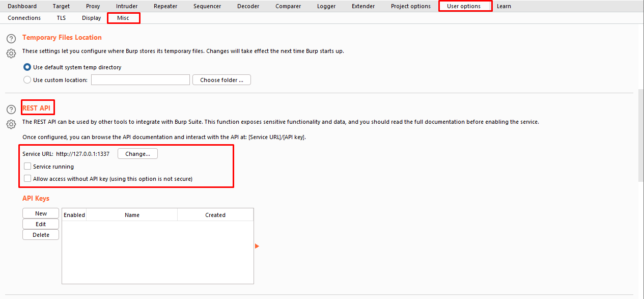Click the vertical scrollbar thumb
Viewport: 644px width, 299px height.
(x=640, y=135)
